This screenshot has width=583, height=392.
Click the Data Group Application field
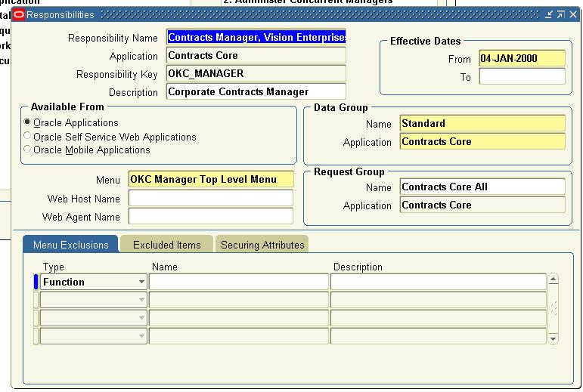(482, 141)
